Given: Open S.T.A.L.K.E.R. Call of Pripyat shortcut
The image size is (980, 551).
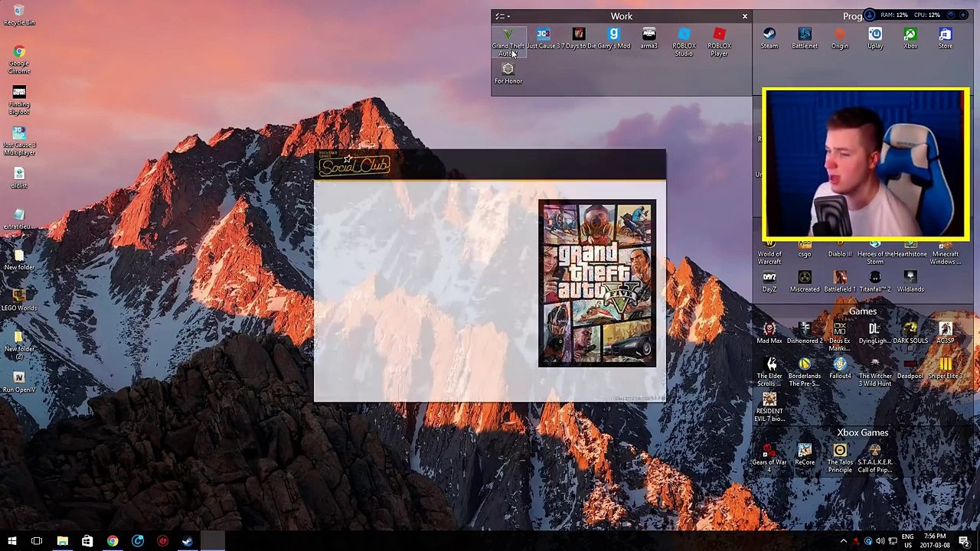Looking at the screenshot, I should tap(875, 458).
